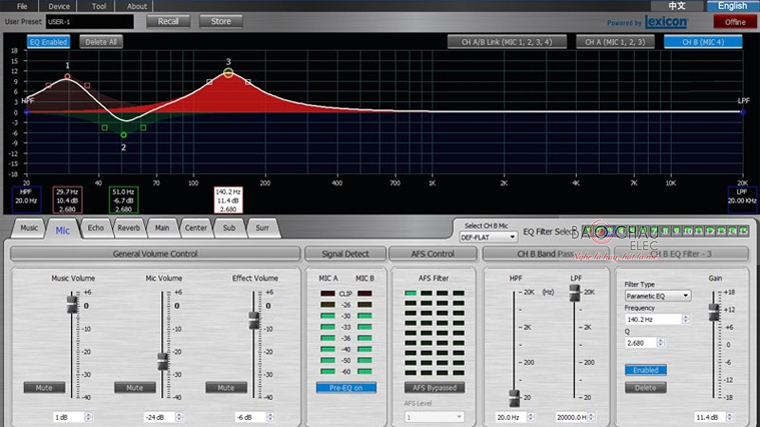Toggle the filter Enabled button
The width and height of the screenshot is (760, 427).
646,370
